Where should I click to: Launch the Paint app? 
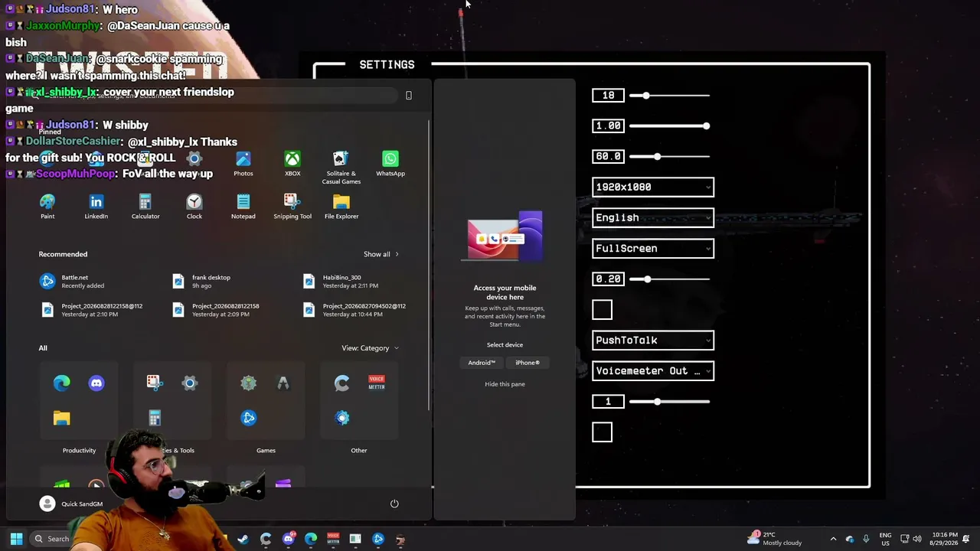coord(47,207)
